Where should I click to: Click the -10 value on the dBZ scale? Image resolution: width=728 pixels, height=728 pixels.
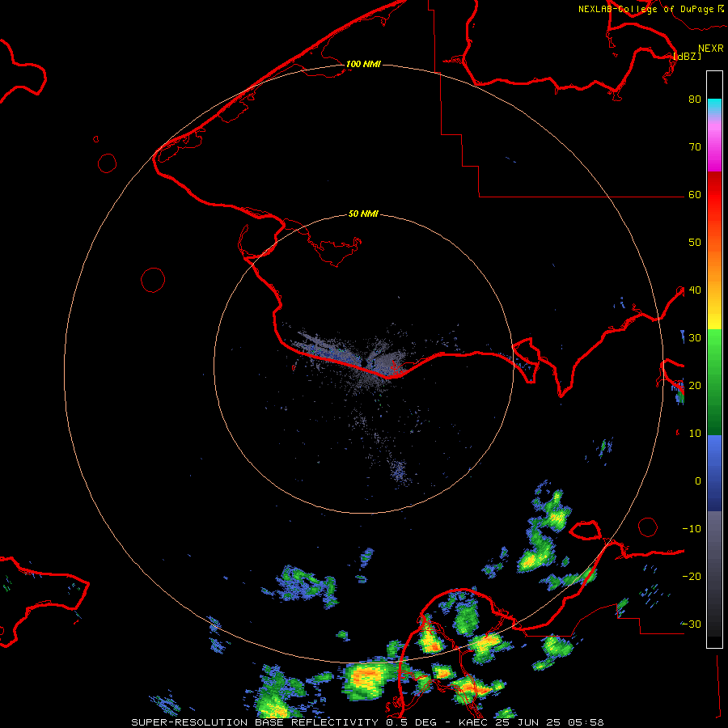click(x=692, y=528)
